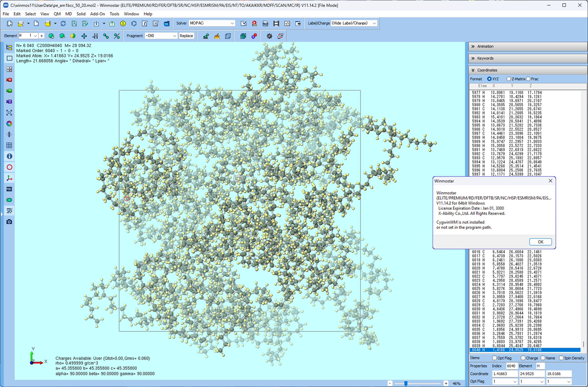
Task: Enable the Charge items checkbox
Action: pyautogui.click(x=523, y=358)
